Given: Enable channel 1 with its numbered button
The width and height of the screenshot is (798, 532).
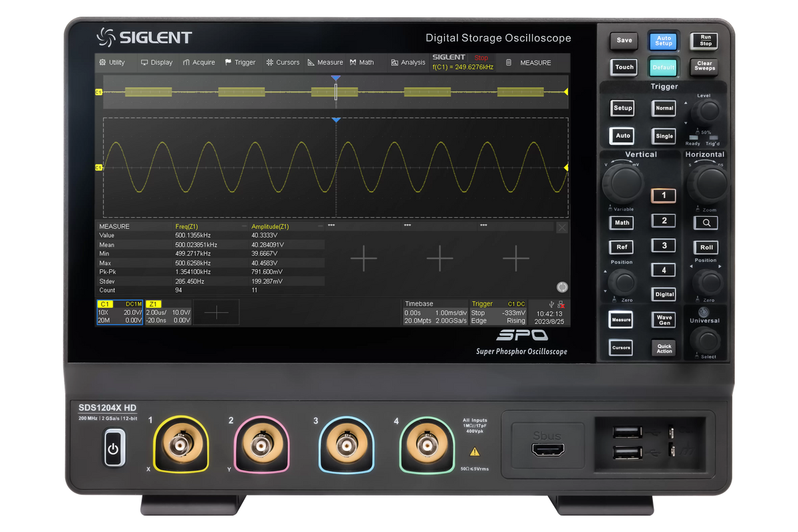Looking at the screenshot, I should pyautogui.click(x=663, y=195).
